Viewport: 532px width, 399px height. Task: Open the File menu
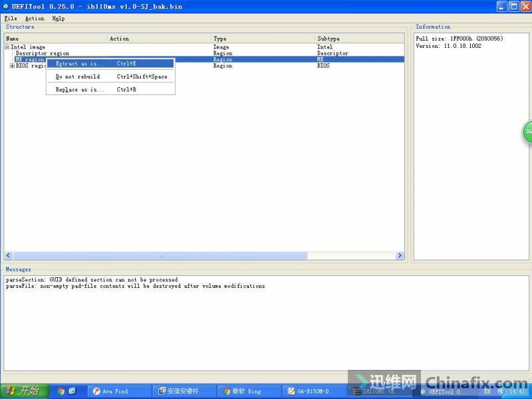pos(11,19)
